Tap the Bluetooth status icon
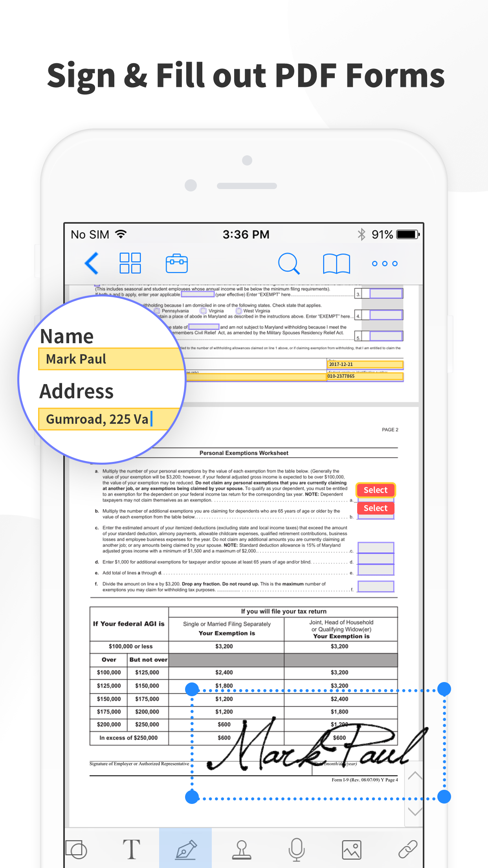Viewport: 488px width, 868px height. [361, 235]
